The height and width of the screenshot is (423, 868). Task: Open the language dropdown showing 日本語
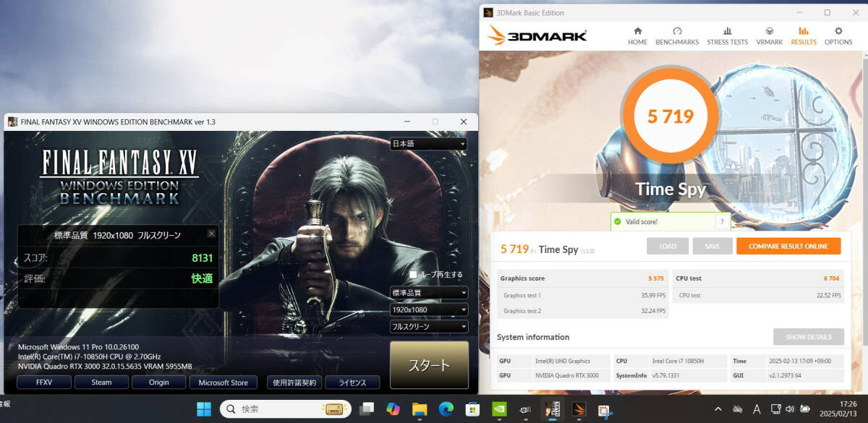coord(429,144)
